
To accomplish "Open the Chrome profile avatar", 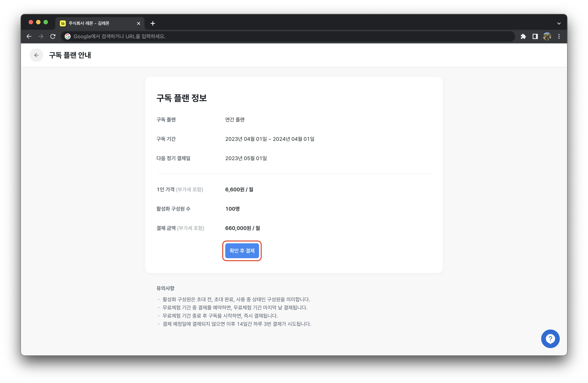I will pyautogui.click(x=547, y=37).
